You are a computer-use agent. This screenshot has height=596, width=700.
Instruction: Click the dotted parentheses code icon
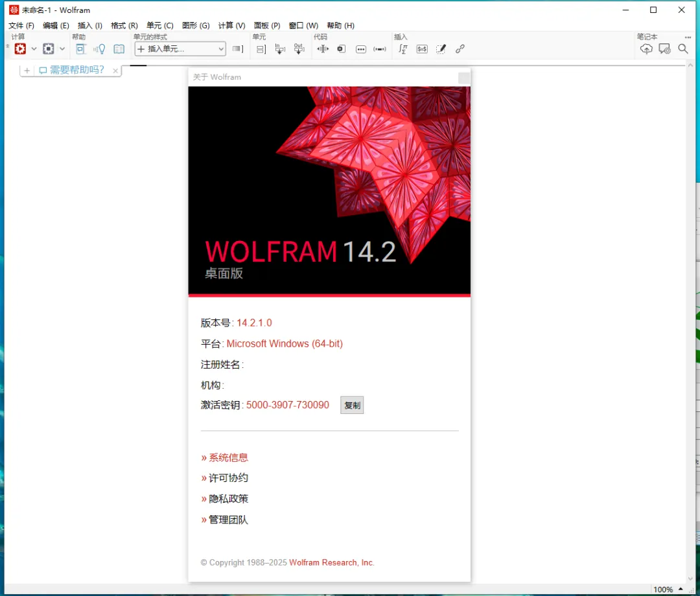(379, 49)
